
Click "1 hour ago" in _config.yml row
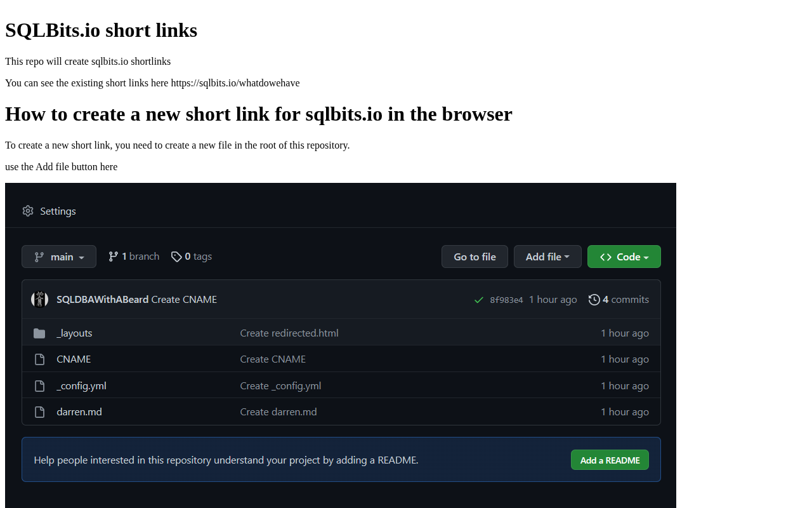tap(625, 385)
